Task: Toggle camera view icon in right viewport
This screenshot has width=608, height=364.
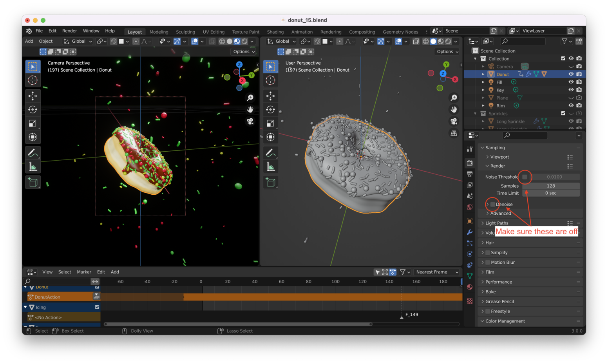Action: click(454, 121)
